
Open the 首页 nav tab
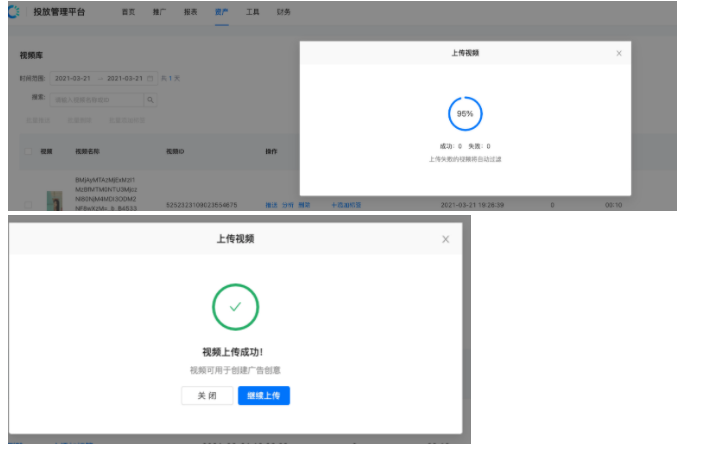[x=128, y=12]
